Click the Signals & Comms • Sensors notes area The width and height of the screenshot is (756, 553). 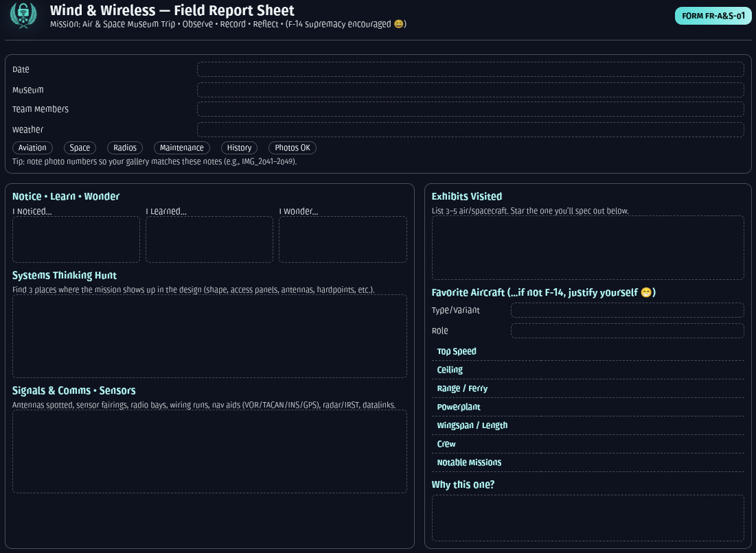(209, 451)
